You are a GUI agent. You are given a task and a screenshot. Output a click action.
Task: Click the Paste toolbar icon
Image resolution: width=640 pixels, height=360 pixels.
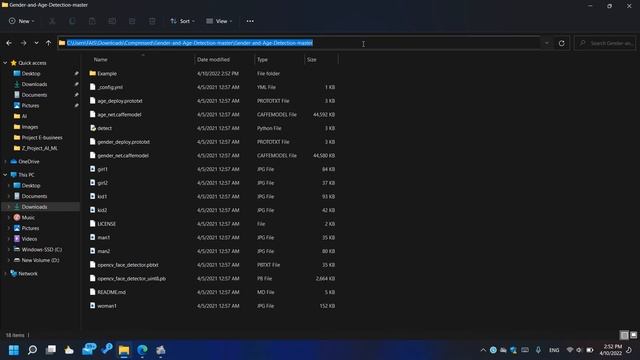pos(92,21)
